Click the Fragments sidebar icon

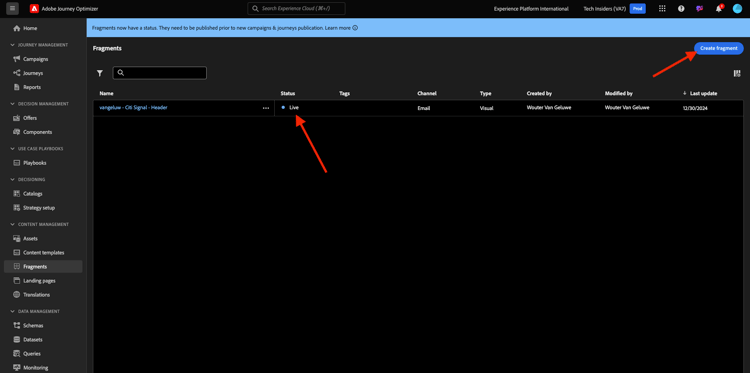[x=17, y=267]
